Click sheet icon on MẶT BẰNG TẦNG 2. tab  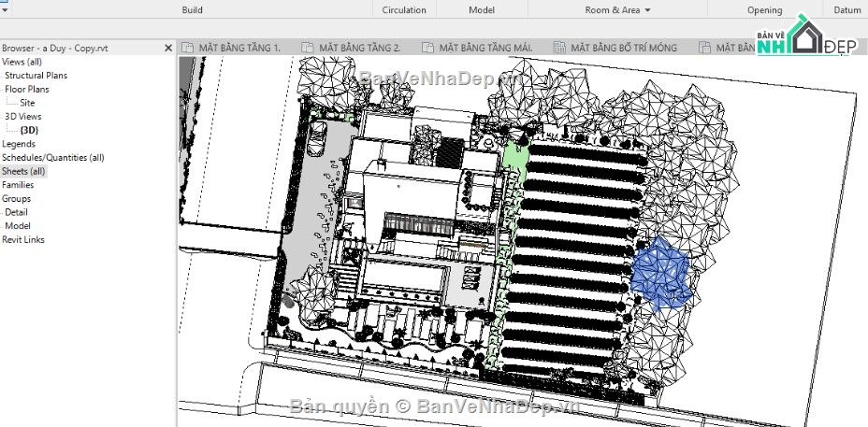(x=308, y=48)
